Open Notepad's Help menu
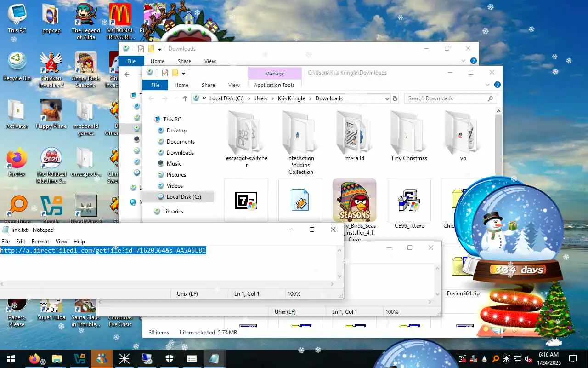The height and width of the screenshot is (368, 588). 79,241
